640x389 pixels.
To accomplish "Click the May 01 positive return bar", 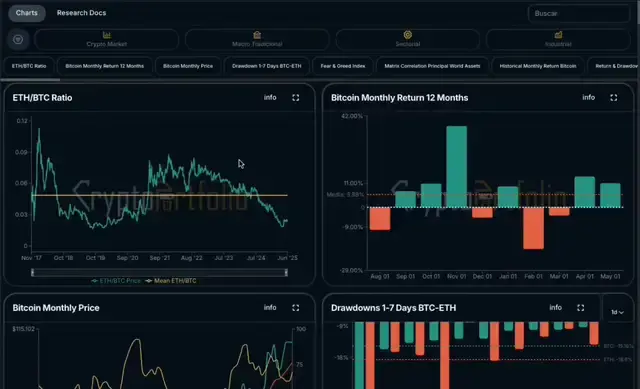I will tap(610, 195).
